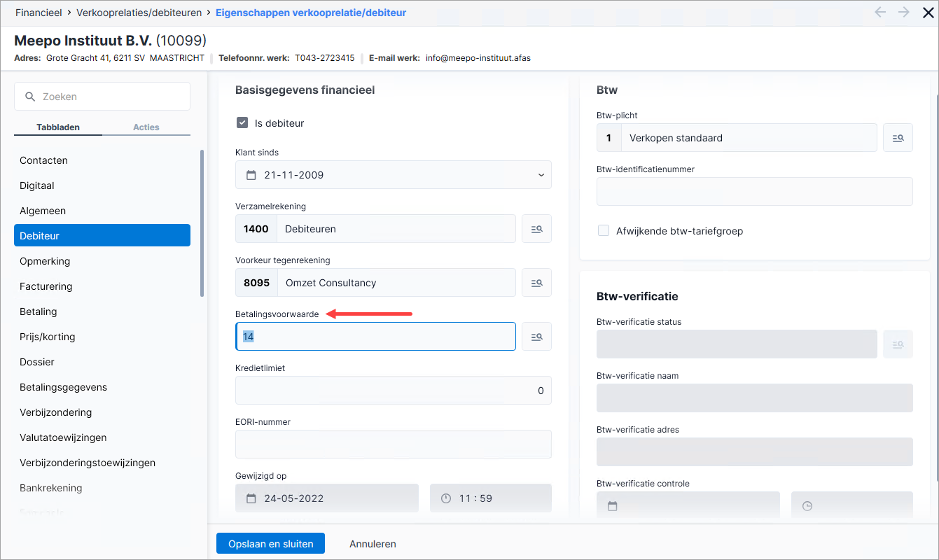
Task: Enable Afwijkende btw-tariefgroep checkbox
Action: point(604,230)
